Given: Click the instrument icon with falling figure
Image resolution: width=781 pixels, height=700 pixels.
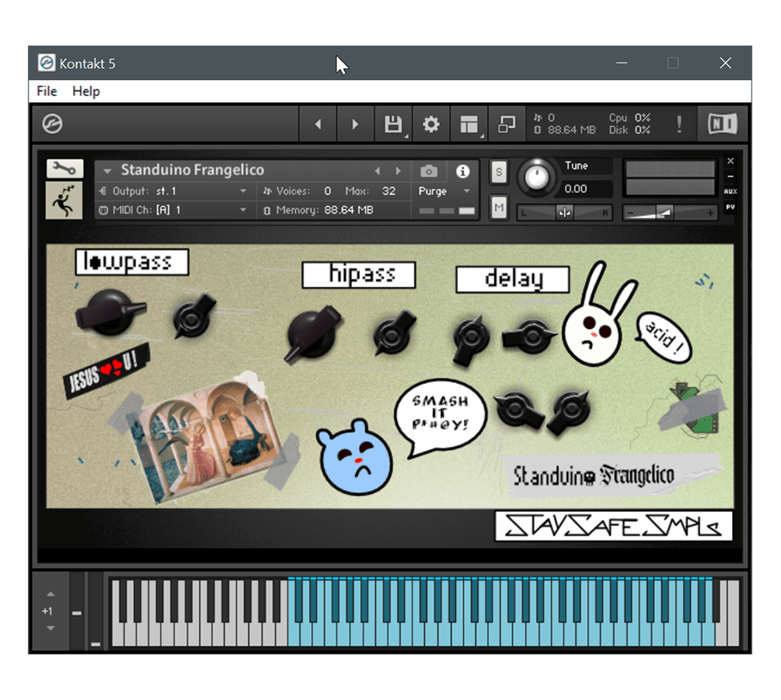Looking at the screenshot, I should tap(64, 200).
